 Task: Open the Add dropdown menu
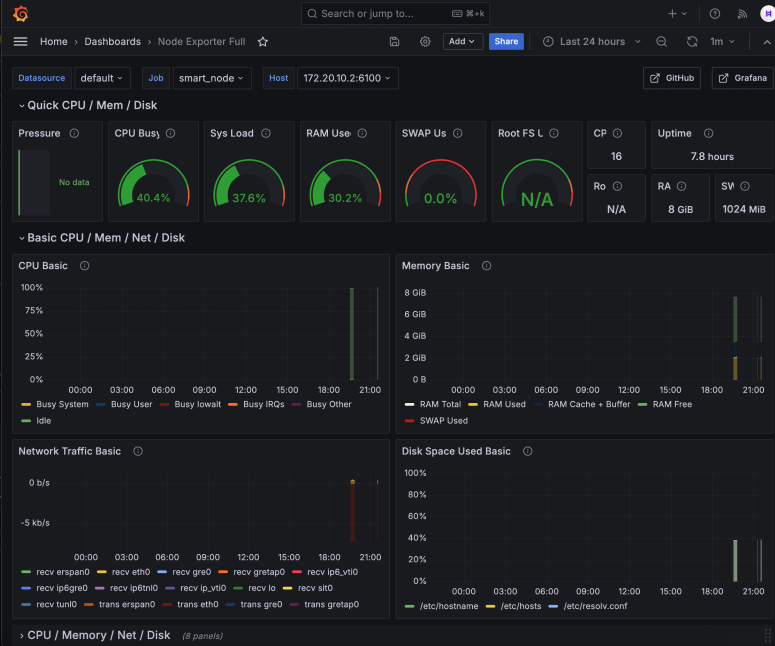tap(462, 42)
